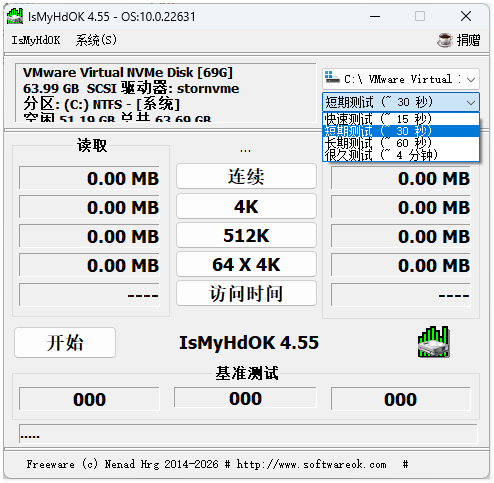
Task: Click the 分区: (C:) NTFS - [系统] line
Action: pyautogui.click(x=101, y=104)
